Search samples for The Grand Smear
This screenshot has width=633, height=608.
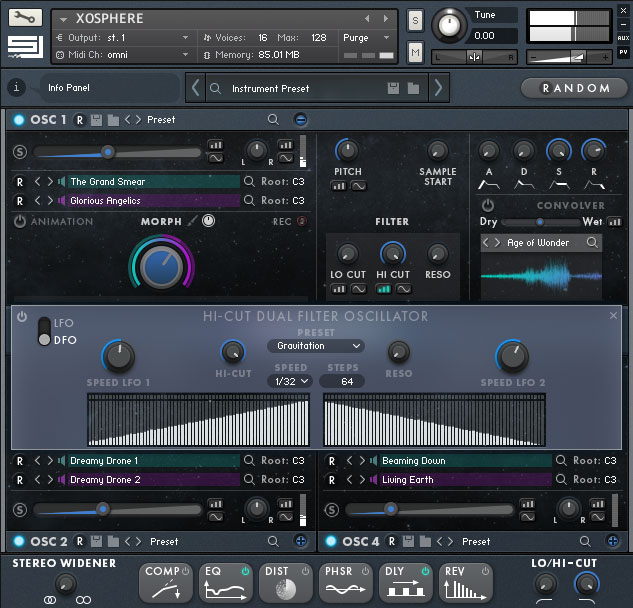pyautogui.click(x=249, y=182)
